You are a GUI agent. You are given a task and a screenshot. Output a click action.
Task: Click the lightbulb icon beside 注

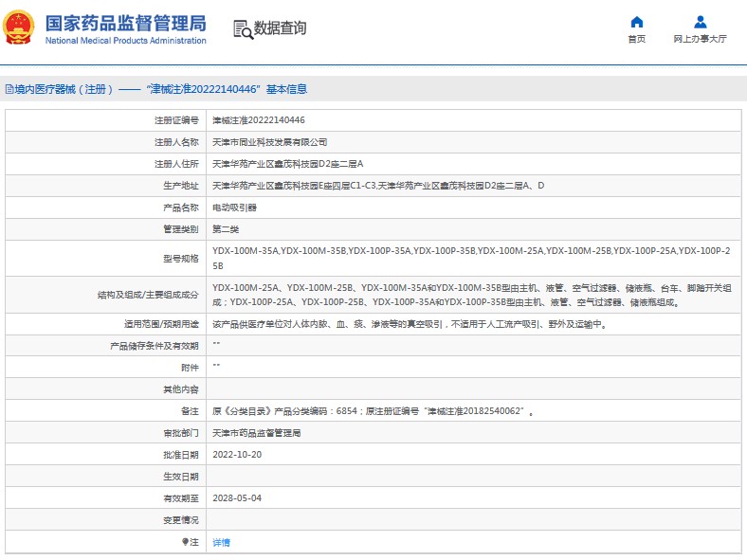(x=186, y=542)
